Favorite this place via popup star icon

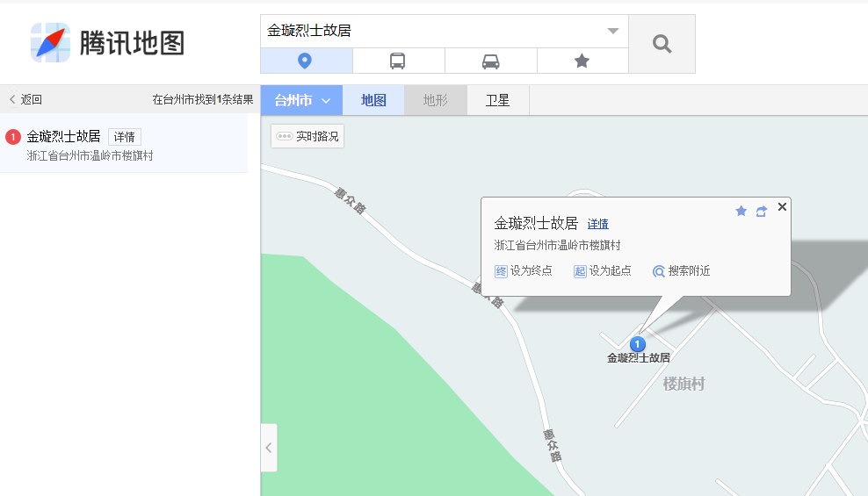pos(741,211)
